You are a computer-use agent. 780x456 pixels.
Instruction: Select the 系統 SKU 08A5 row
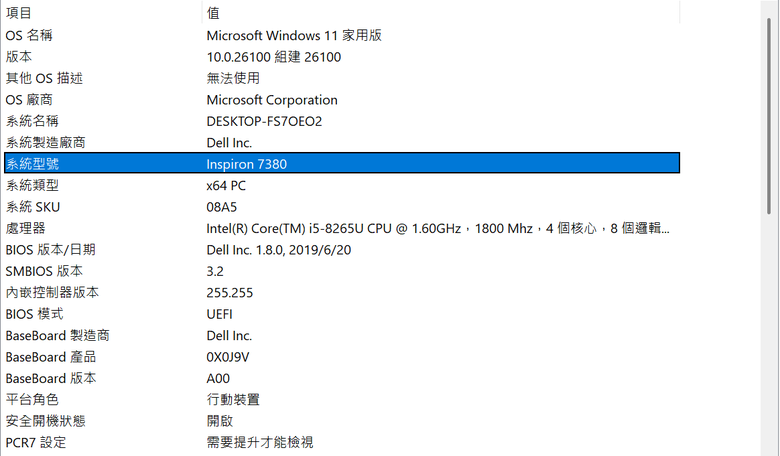click(342, 207)
